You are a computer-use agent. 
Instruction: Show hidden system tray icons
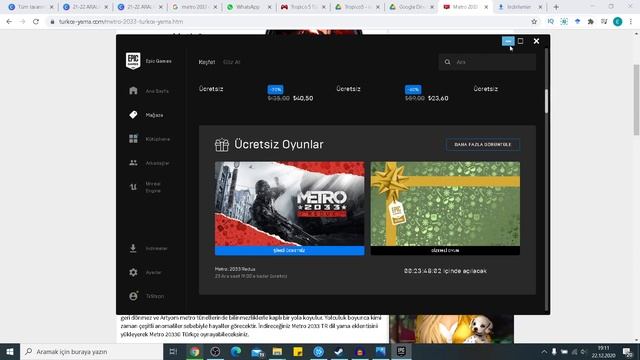point(544,351)
